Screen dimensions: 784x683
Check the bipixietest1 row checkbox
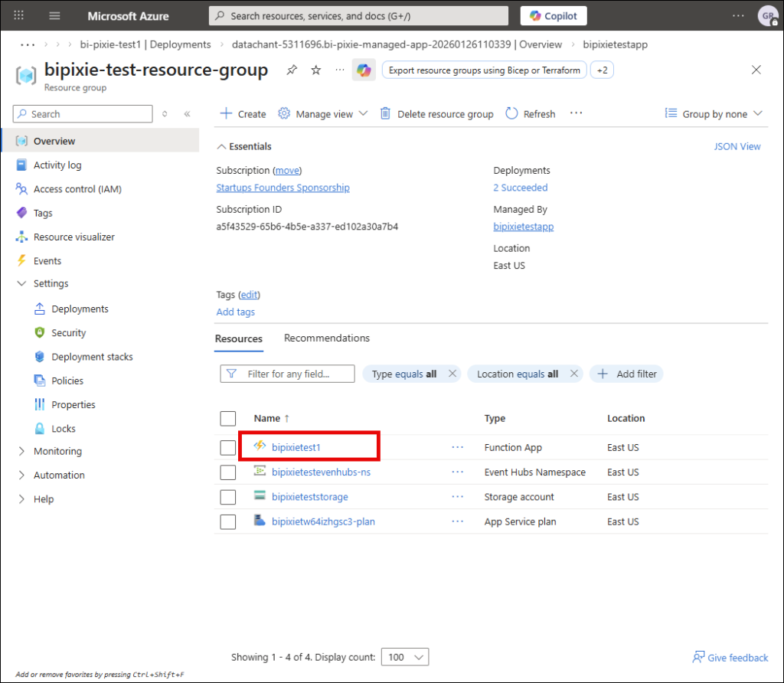pos(227,448)
